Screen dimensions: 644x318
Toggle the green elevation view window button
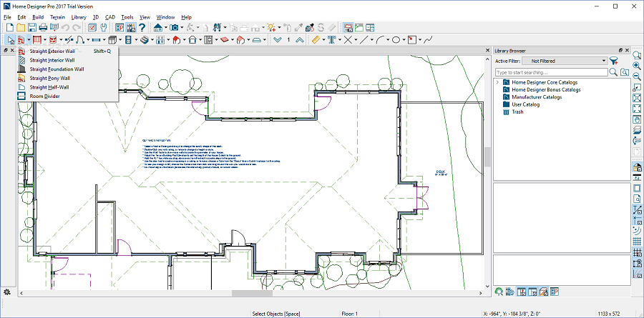click(359, 27)
